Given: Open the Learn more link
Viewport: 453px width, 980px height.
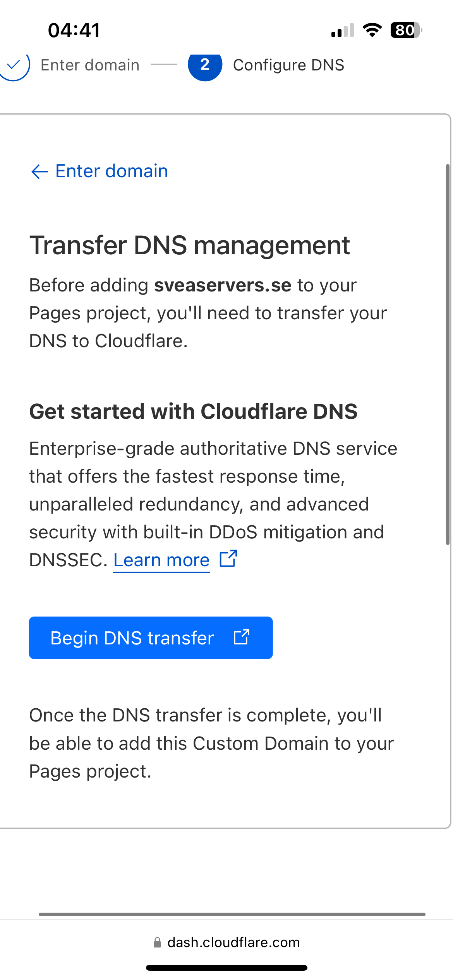Looking at the screenshot, I should pyautogui.click(x=161, y=560).
